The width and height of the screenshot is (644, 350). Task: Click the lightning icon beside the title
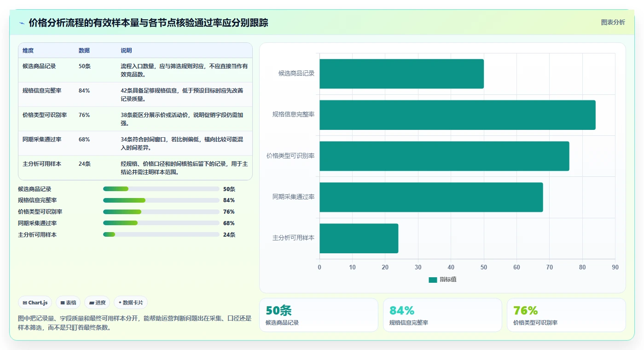(x=22, y=23)
